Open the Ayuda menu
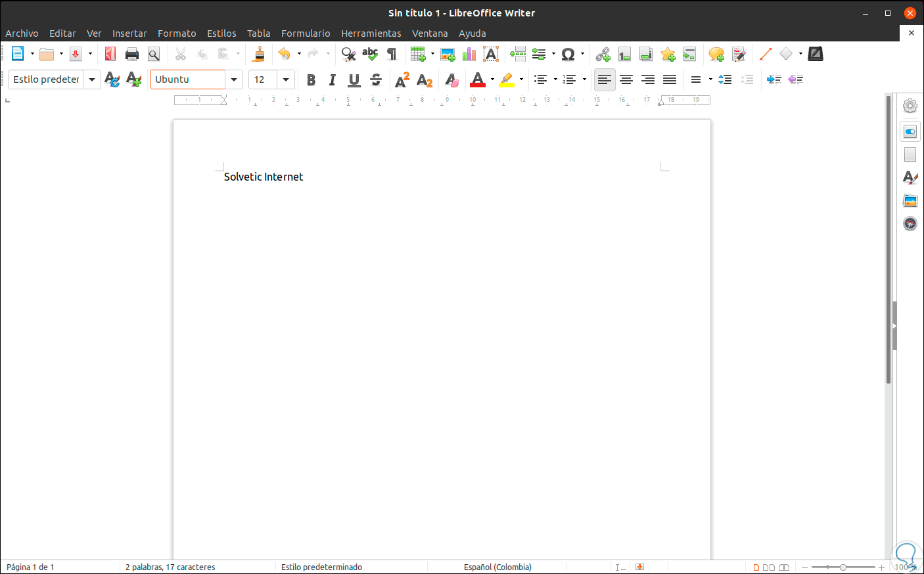Screen dimensions: 924x574 coord(473,33)
